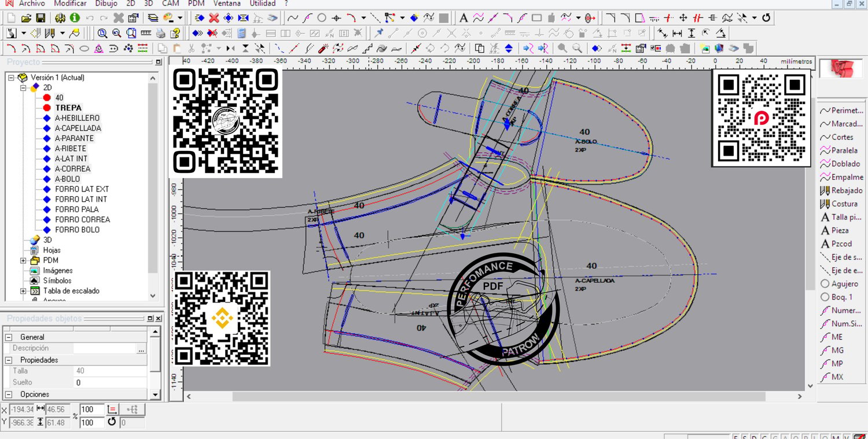868x439 pixels.
Task: Open the color palette dropdown arrow
Action: tap(180, 18)
